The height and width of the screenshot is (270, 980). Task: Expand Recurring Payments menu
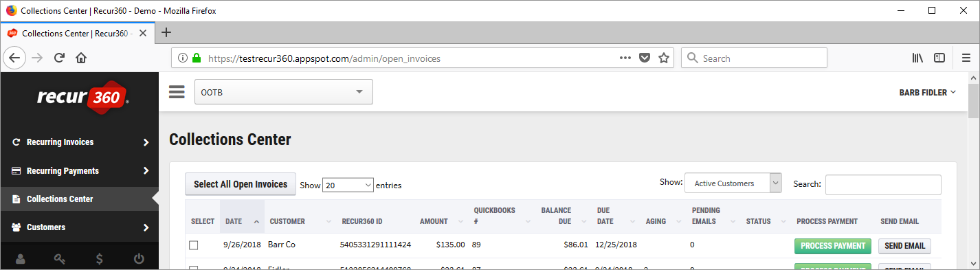[79, 170]
